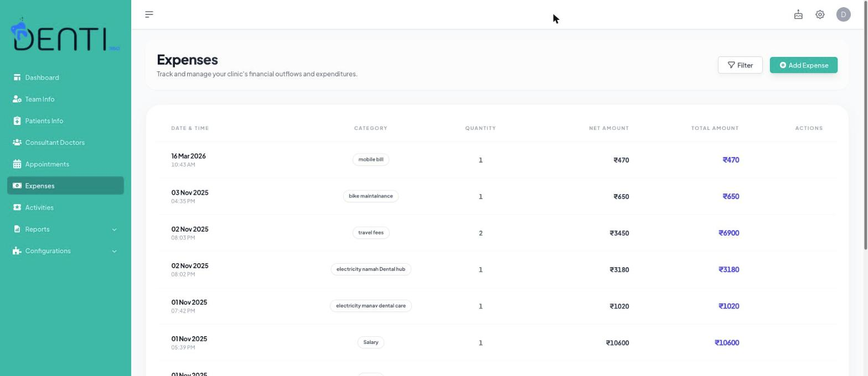Click the page vertical scrollbar
This screenshot has width=868, height=376.
(865, 125)
